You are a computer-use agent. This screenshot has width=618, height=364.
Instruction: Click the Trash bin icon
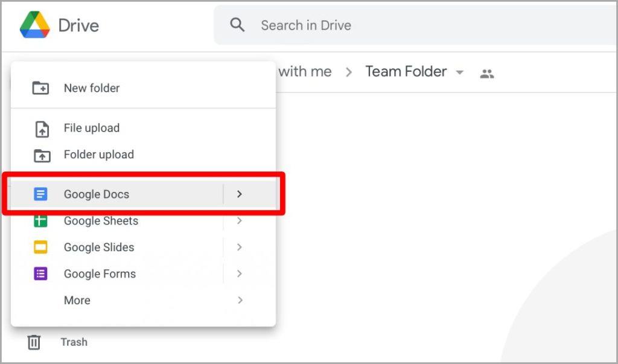tap(34, 342)
